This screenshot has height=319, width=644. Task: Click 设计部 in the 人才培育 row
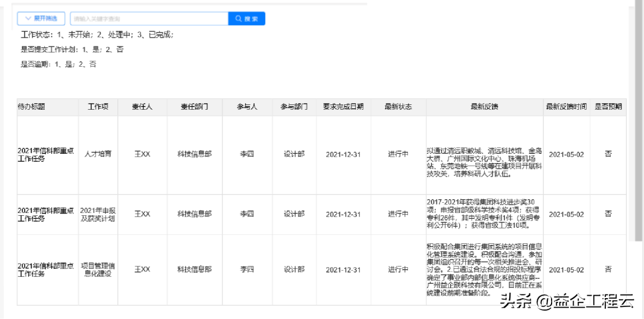(295, 154)
